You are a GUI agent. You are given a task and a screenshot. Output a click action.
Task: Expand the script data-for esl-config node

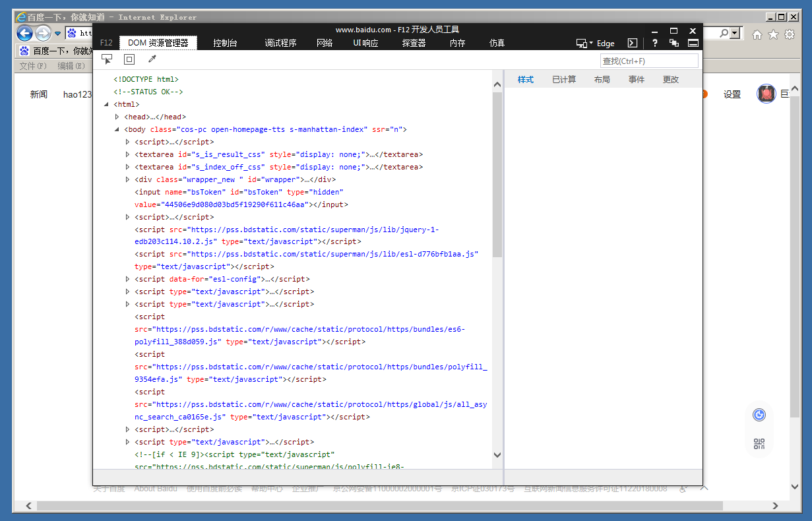click(x=128, y=279)
